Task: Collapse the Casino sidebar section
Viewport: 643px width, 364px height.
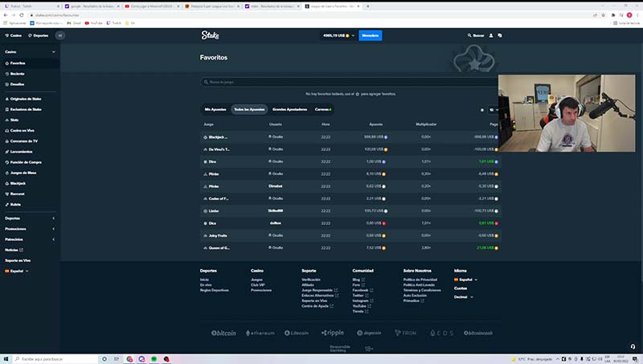Action: [x=53, y=52]
